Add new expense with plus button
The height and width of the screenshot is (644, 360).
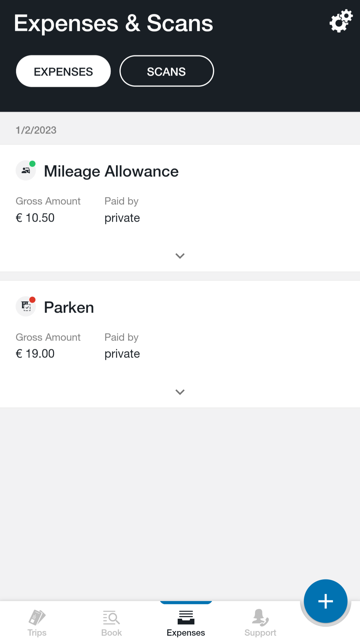pos(326,601)
